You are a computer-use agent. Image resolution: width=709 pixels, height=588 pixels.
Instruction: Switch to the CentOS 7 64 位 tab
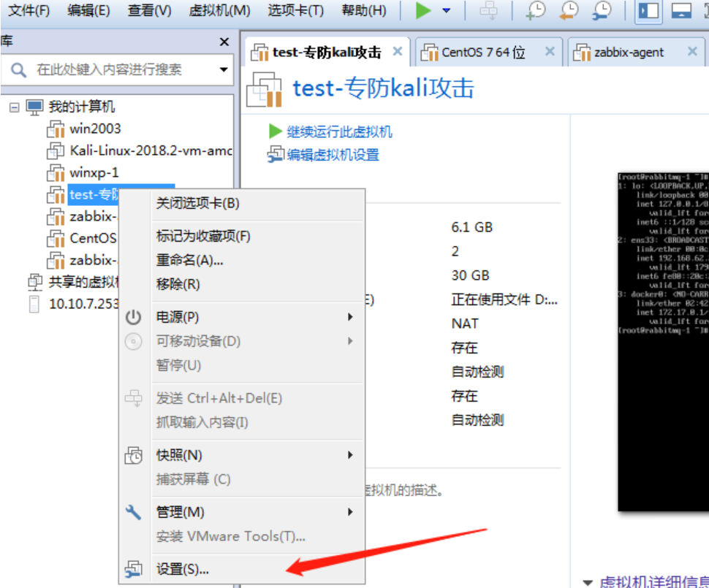click(x=483, y=53)
